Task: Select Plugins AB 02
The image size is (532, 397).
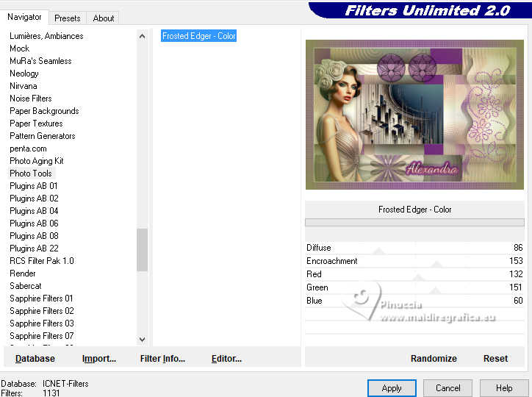Action: tap(34, 198)
